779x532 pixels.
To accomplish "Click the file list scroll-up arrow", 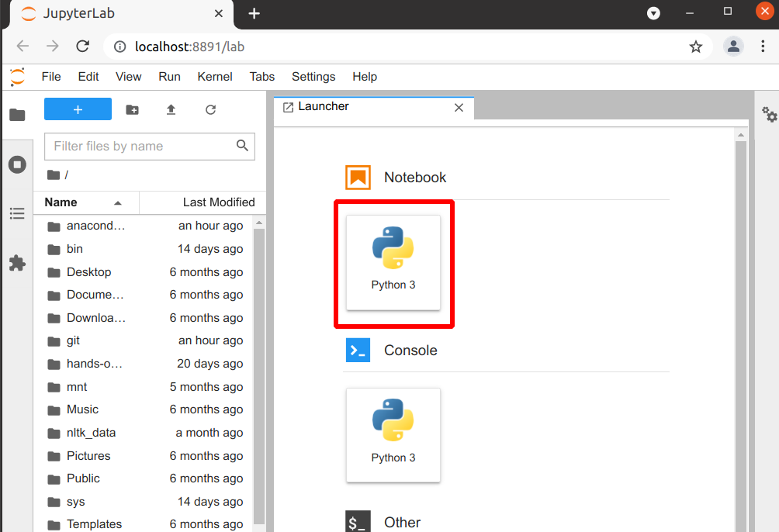I will (x=259, y=223).
